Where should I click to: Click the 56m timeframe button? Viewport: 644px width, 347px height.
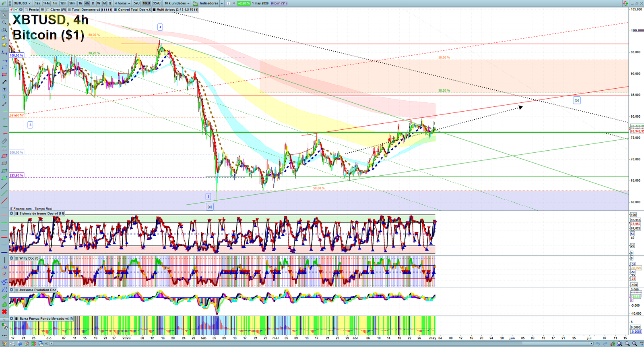tap(72, 3)
